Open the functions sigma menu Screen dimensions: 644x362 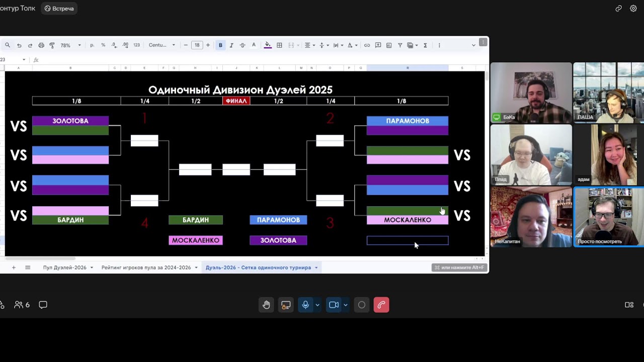click(425, 45)
